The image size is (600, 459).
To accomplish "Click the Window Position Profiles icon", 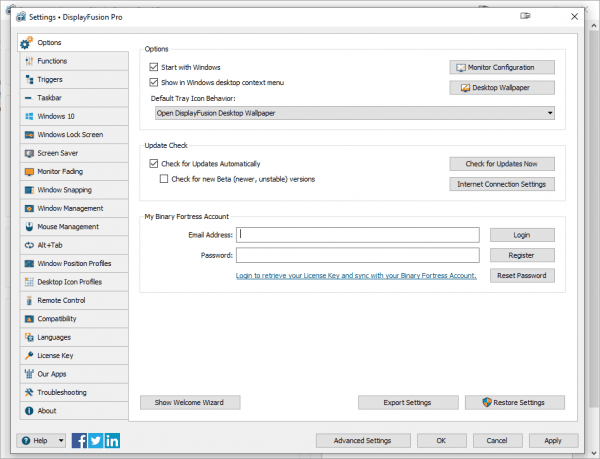I will [x=29, y=264].
